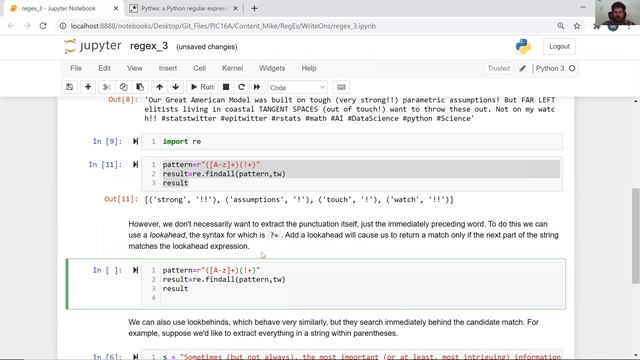Rename the notebook title regex_3

(x=149, y=46)
